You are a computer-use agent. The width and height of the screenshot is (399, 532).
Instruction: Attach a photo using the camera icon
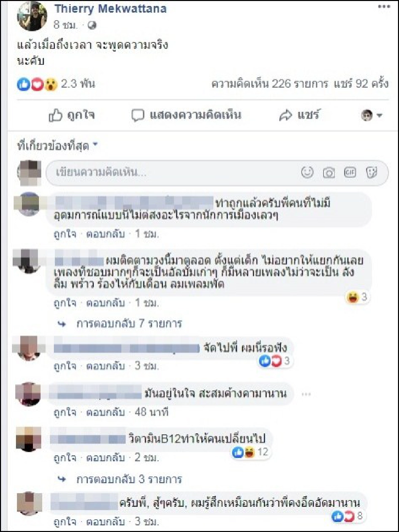(x=329, y=173)
